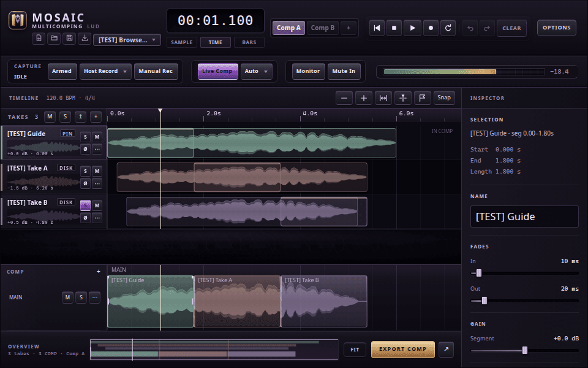Screen dimensions: 588x368
Task: Click the import download arrow icon
Action: (85, 38)
